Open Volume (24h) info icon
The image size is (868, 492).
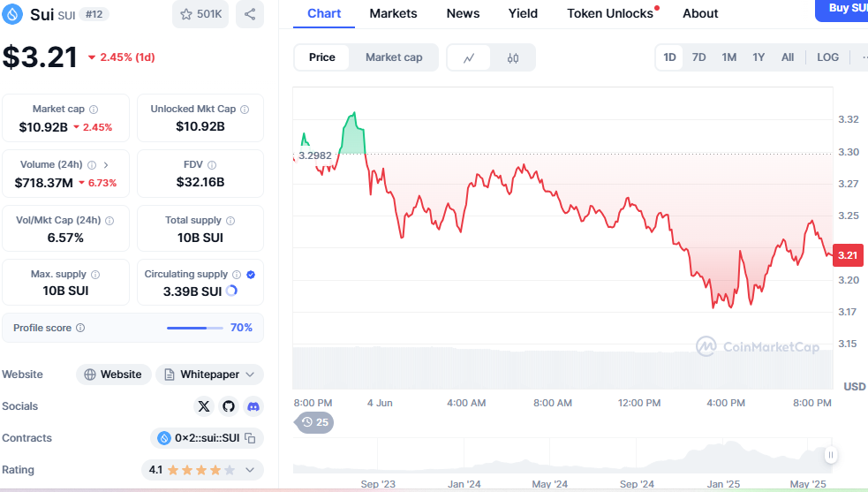92,164
